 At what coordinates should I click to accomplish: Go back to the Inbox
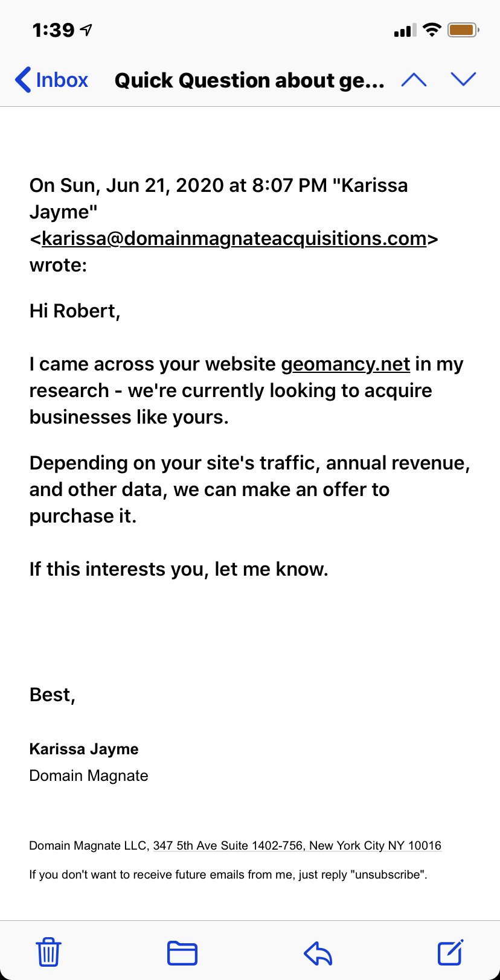tap(52, 80)
